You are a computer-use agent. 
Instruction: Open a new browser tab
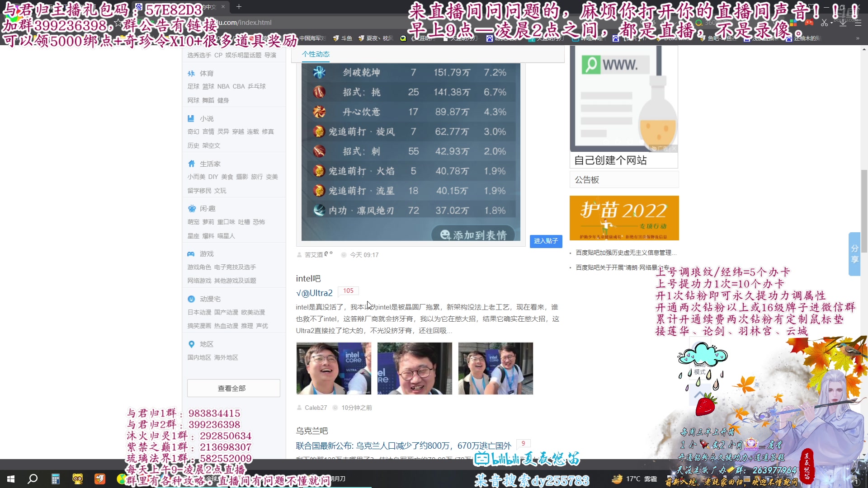pos(239,7)
